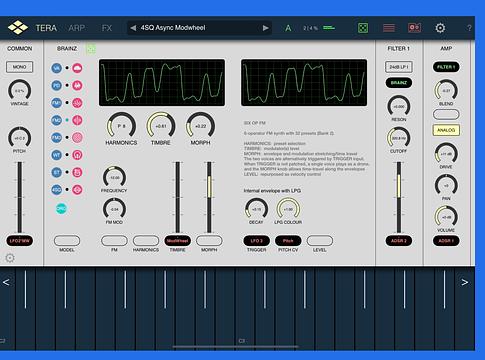Image resolution: width=485 pixels, height=360 pixels.
Task: Go to next preset with right arrow
Action: [x=265, y=28]
